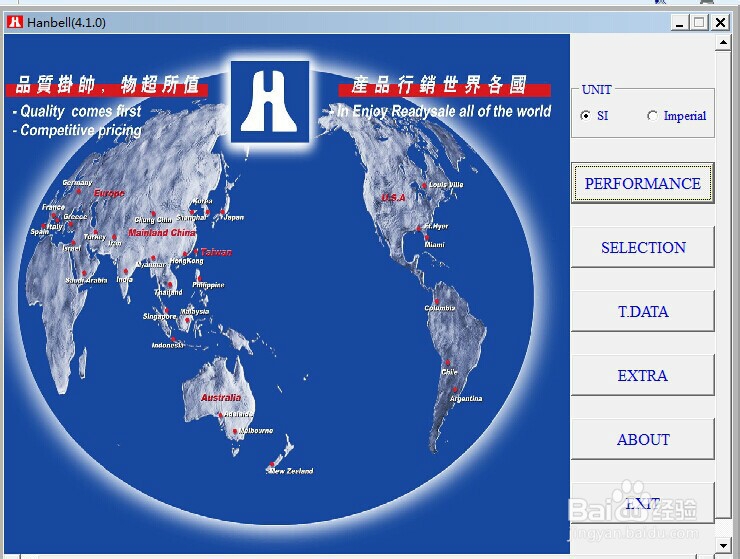
Task: Click scrollbar up arrow at right edge
Action: point(723,43)
